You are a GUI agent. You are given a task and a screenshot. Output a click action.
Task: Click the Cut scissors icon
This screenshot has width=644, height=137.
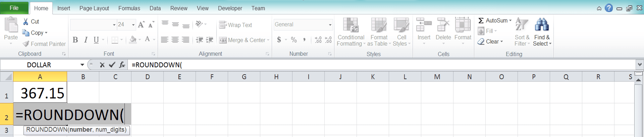pyautogui.click(x=26, y=21)
